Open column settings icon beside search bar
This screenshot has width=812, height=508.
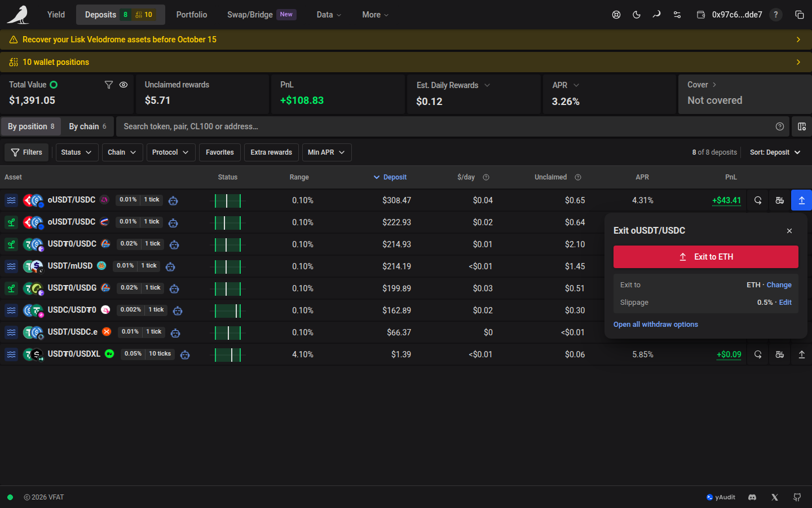point(802,126)
